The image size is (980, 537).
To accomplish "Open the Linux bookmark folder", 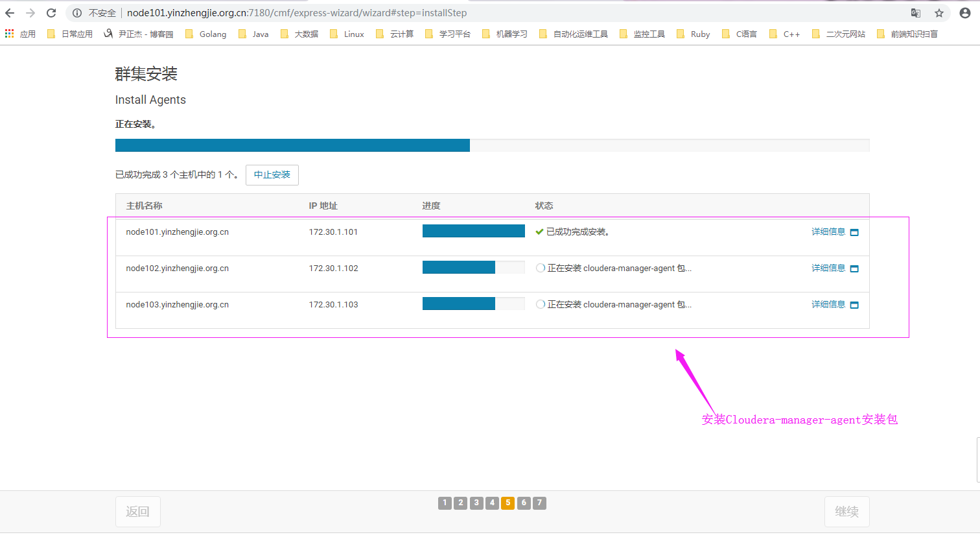I will (x=347, y=34).
